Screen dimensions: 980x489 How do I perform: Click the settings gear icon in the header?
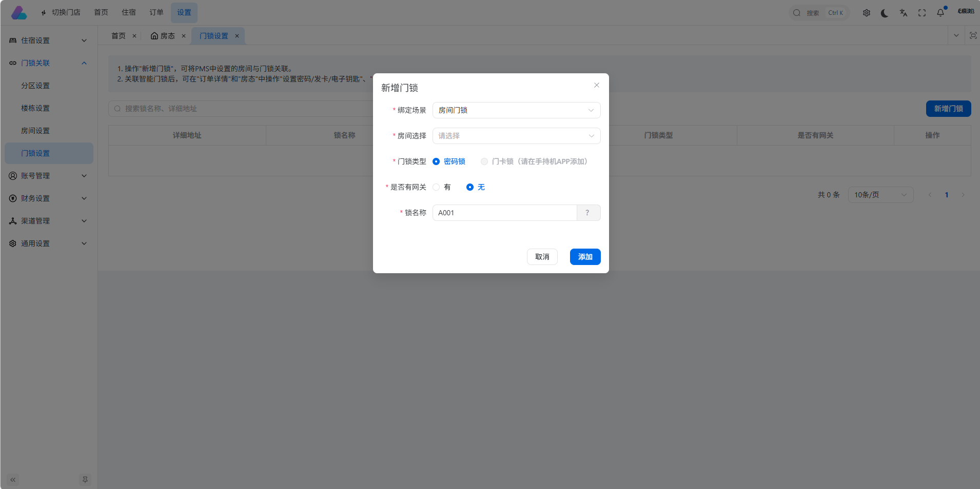click(867, 12)
